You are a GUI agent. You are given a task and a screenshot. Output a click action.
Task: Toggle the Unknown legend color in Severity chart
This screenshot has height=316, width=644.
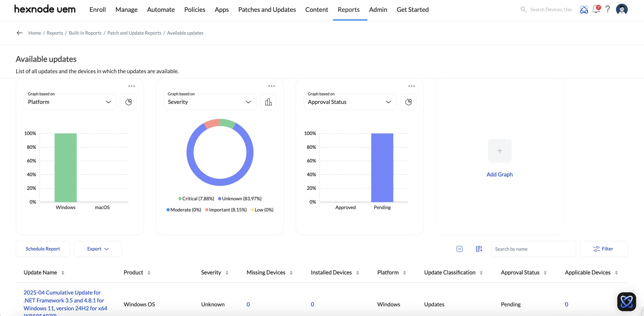coord(219,199)
